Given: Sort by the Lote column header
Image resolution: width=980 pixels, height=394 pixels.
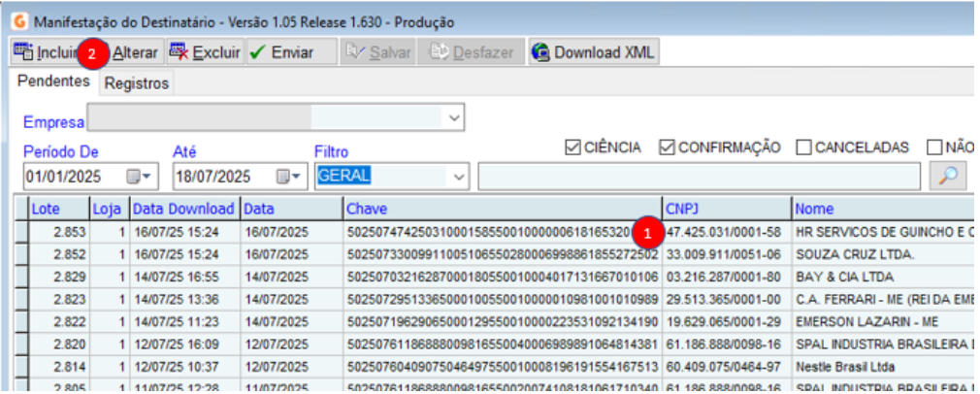Looking at the screenshot, I should (59, 209).
